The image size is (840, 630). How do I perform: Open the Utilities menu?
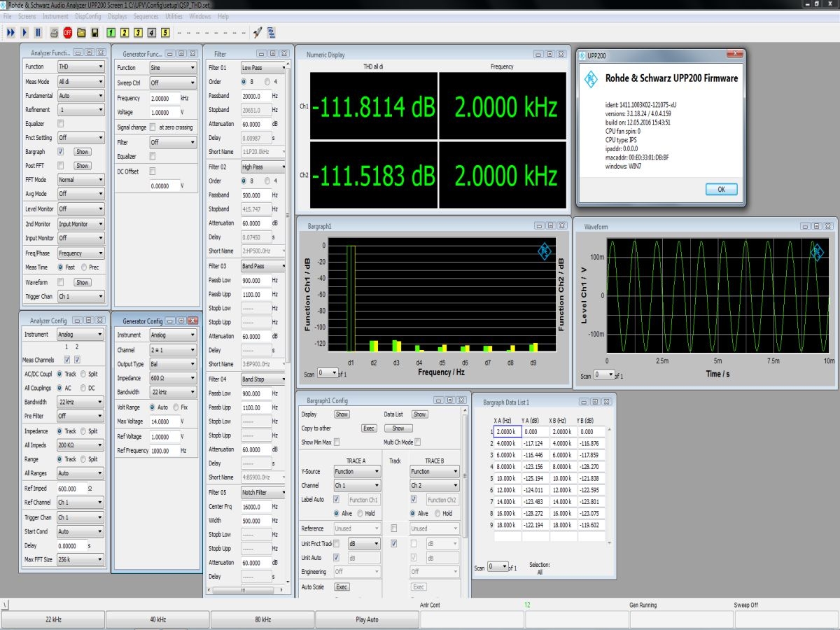pyautogui.click(x=174, y=15)
